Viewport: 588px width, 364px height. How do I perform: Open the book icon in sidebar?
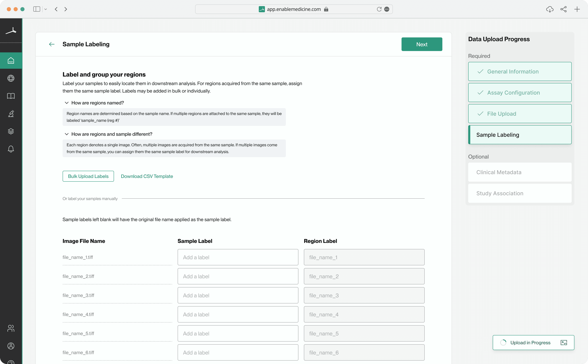point(11,96)
